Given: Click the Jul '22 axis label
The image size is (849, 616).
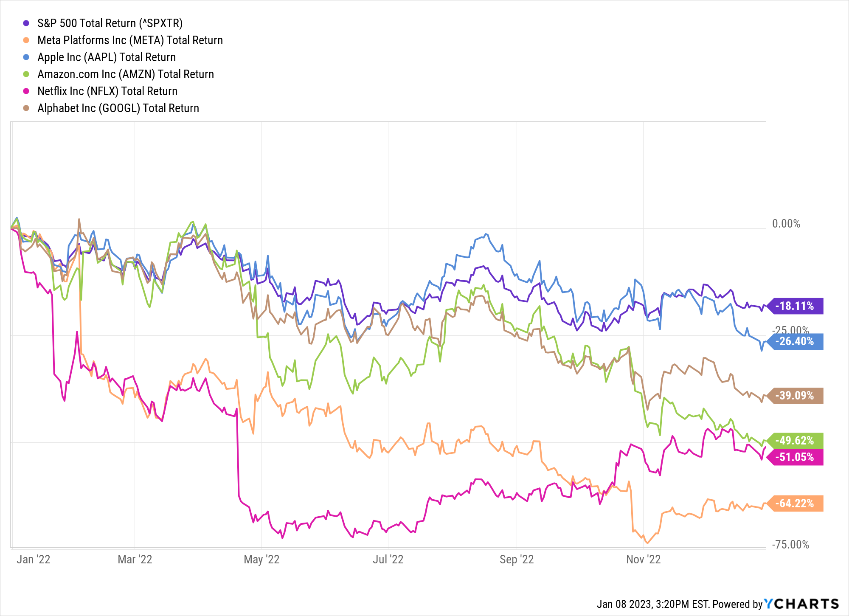Looking at the screenshot, I should (388, 560).
